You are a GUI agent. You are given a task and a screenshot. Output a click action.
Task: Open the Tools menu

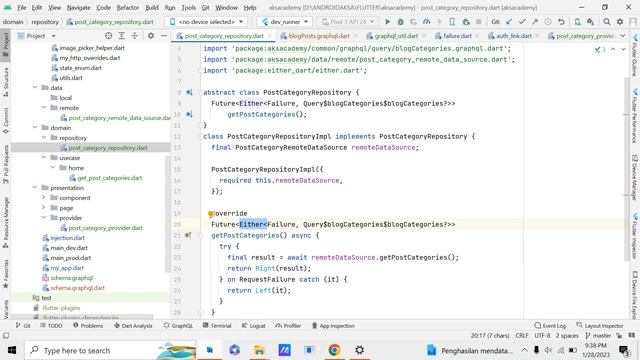pos(188,7)
